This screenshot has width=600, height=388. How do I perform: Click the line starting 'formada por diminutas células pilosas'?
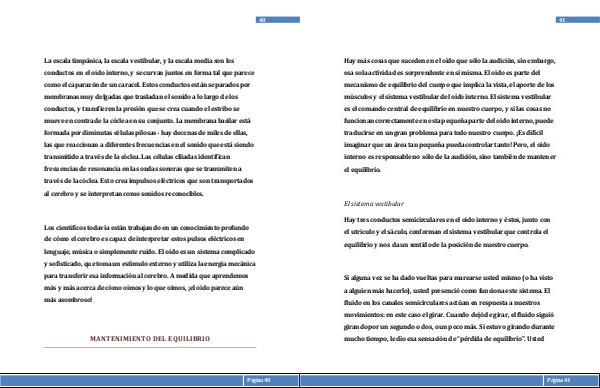click(145, 132)
